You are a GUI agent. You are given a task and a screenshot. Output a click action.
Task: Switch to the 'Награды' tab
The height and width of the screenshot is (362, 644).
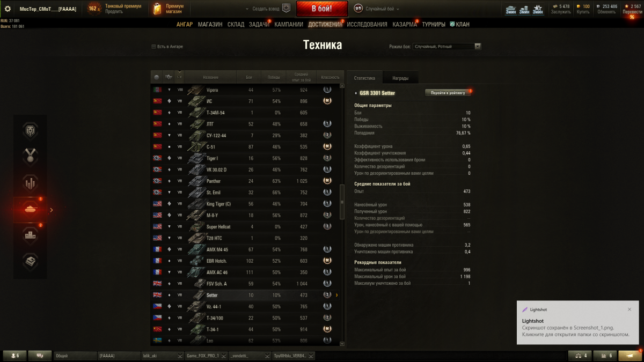click(x=400, y=78)
